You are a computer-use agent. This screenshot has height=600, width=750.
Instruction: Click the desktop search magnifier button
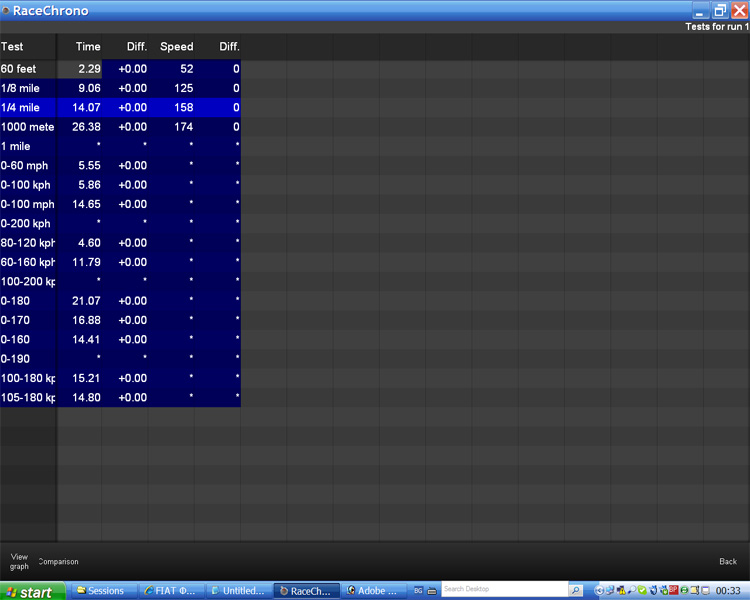pos(575,590)
